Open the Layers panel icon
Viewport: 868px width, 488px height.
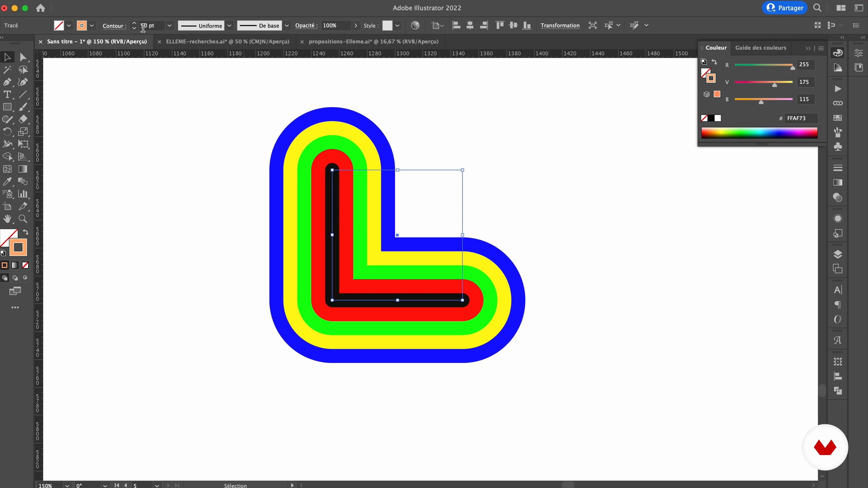(x=838, y=254)
